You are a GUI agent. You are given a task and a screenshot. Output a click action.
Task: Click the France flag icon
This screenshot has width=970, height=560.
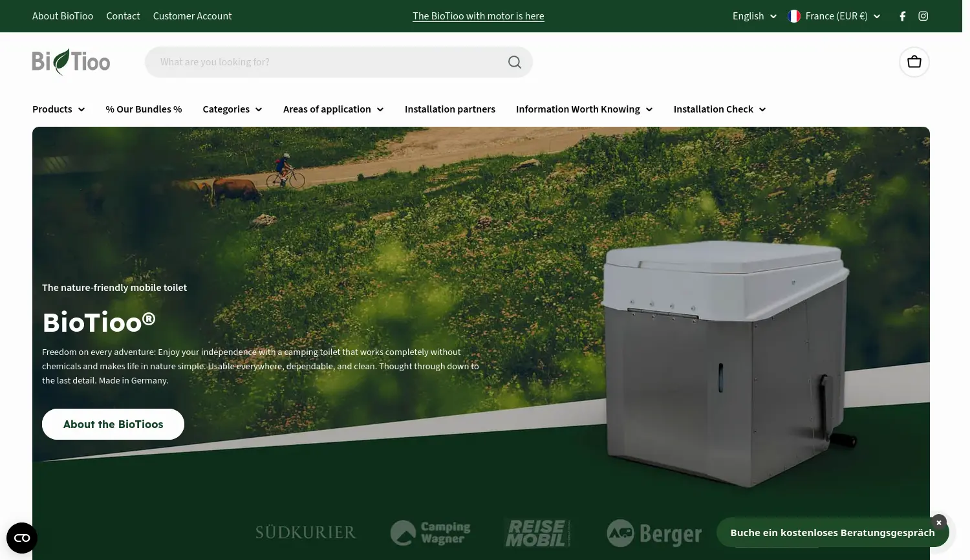point(794,16)
